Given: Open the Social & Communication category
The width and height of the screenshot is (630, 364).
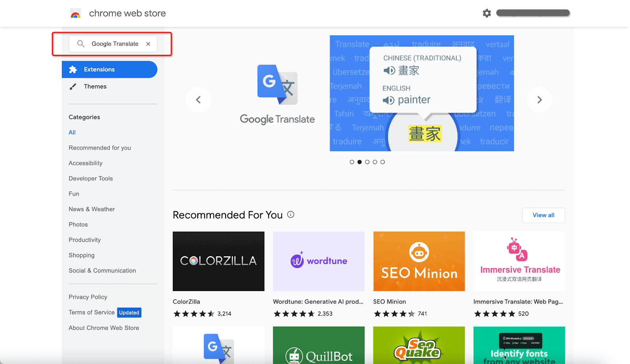Looking at the screenshot, I should pos(102,271).
